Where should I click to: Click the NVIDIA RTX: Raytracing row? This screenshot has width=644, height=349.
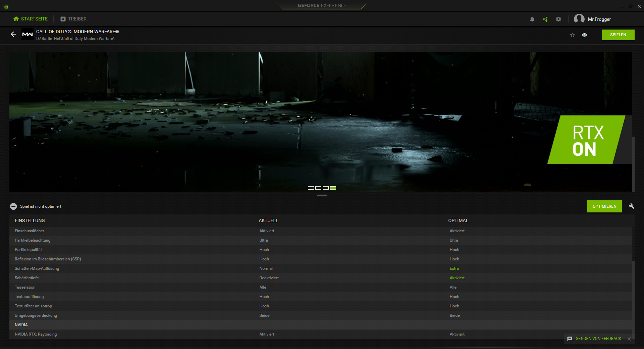point(321,334)
